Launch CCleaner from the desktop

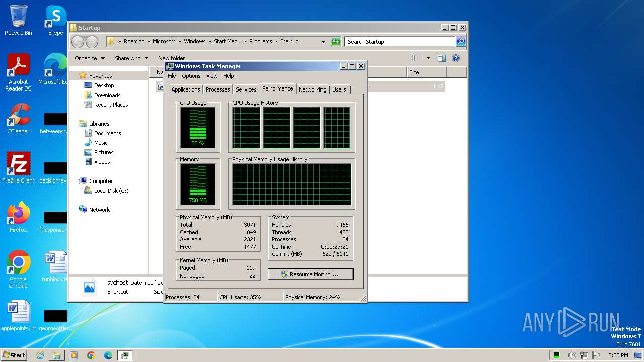[x=18, y=119]
